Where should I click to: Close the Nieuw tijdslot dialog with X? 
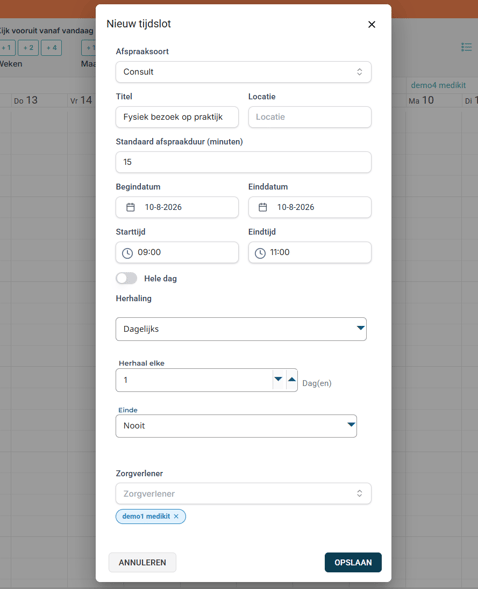(x=371, y=24)
